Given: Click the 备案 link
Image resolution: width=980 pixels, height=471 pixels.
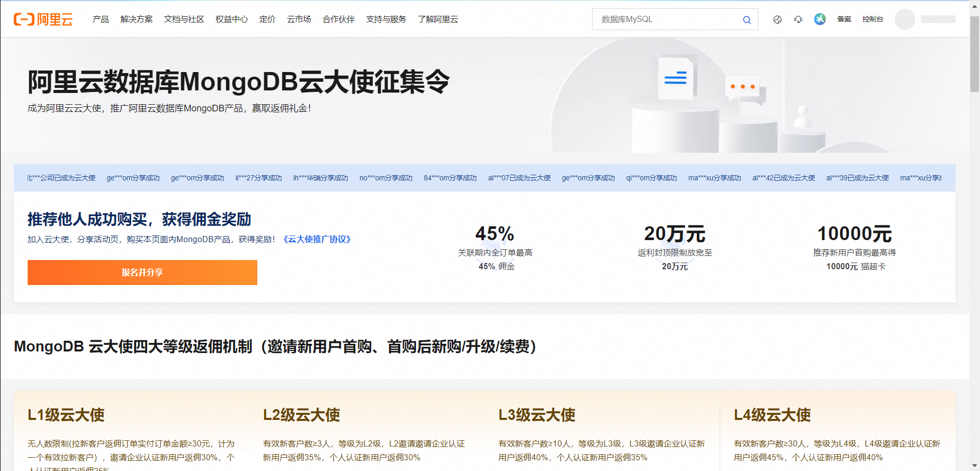Looking at the screenshot, I should [844, 19].
